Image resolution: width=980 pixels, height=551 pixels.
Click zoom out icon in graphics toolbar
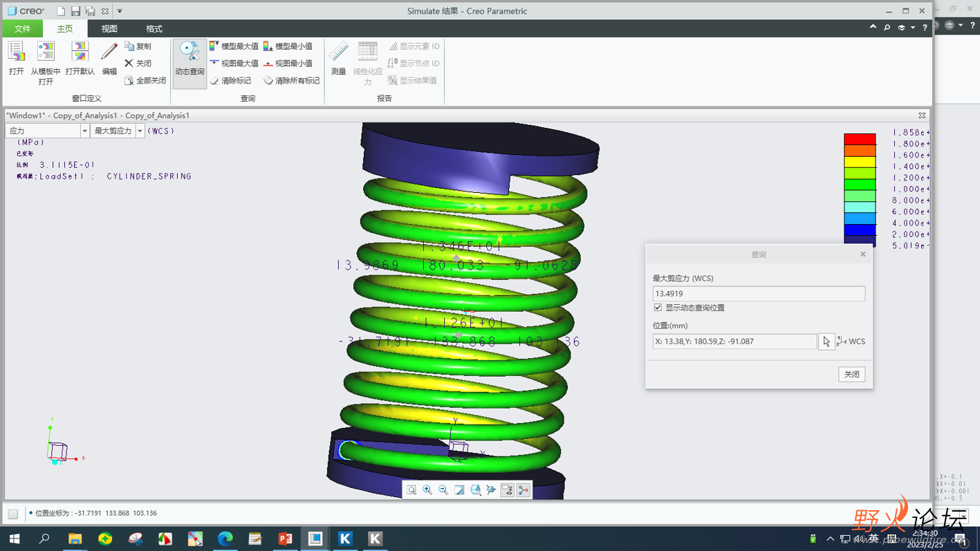(x=443, y=490)
